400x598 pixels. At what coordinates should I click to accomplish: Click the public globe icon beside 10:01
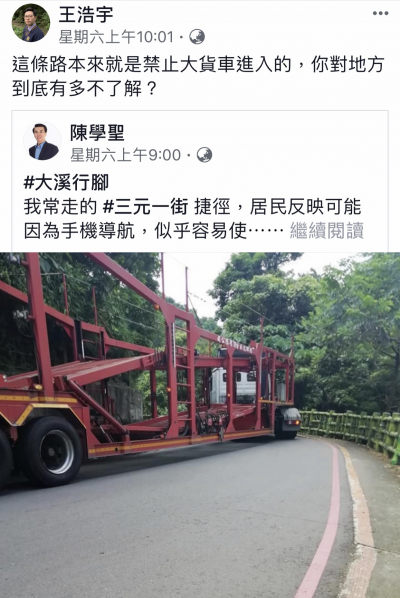coord(197,37)
